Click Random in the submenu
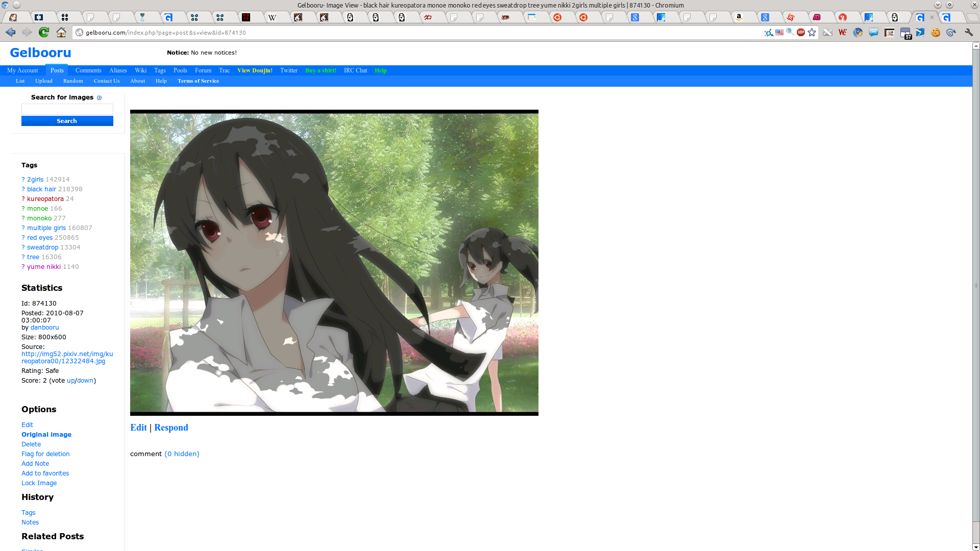This screenshot has height=551, width=980. 73,81
